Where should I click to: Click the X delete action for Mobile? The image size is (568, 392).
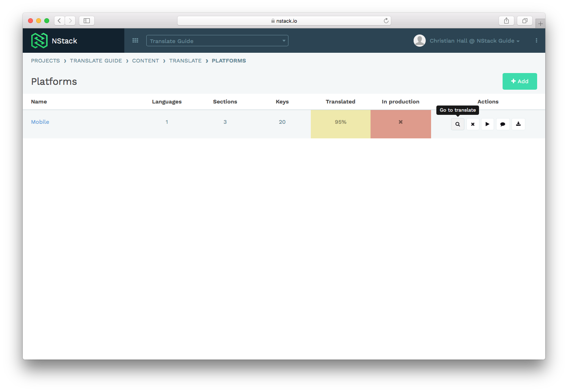point(473,124)
